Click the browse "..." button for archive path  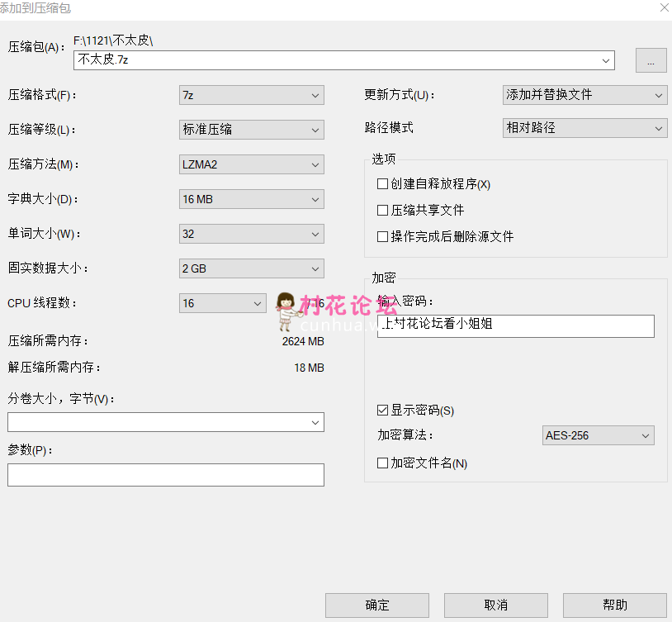point(651,61)
